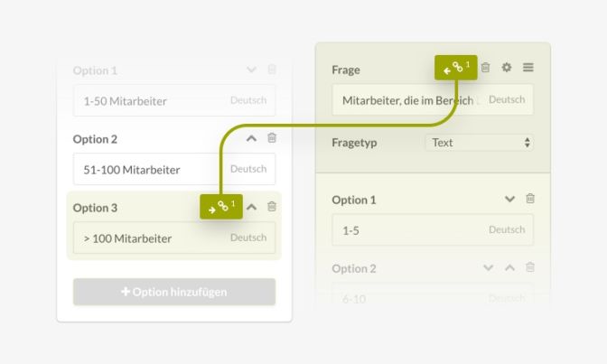Move left Option 1 down with chevron

click(251, 70)
